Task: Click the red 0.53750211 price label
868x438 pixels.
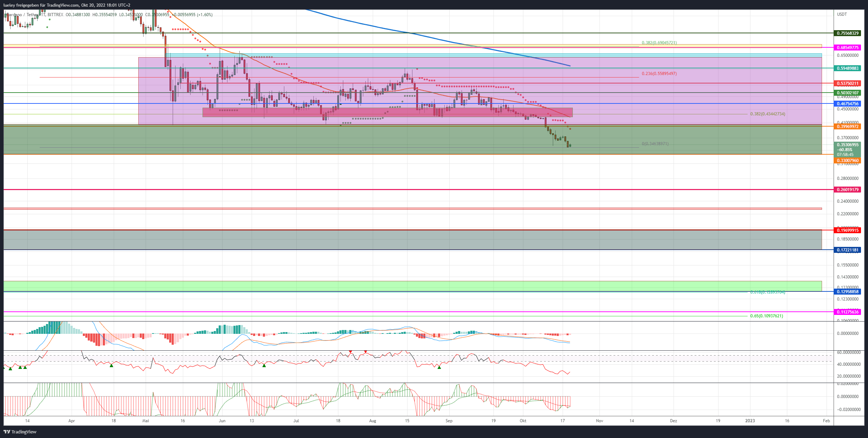Action: 848,83
